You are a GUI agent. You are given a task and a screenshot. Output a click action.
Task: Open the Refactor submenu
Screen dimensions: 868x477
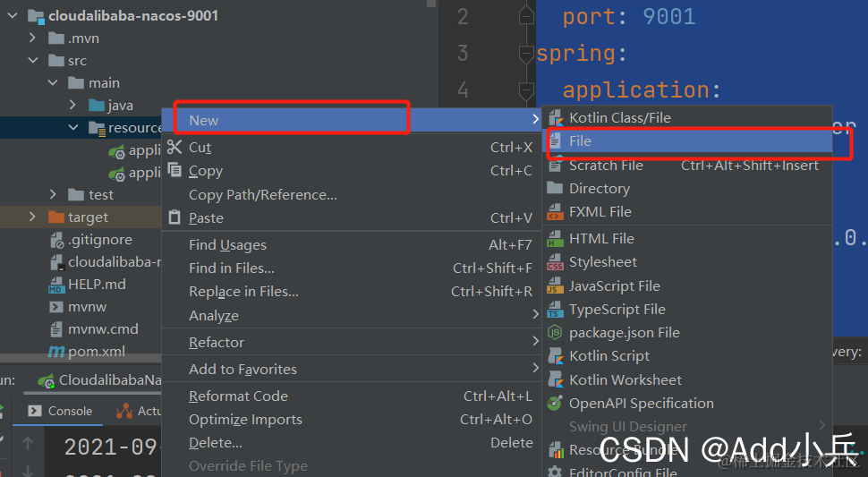coord(351,342)
